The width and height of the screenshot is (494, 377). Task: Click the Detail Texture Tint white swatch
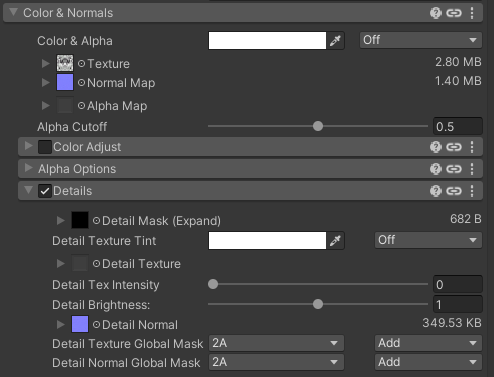267,241
